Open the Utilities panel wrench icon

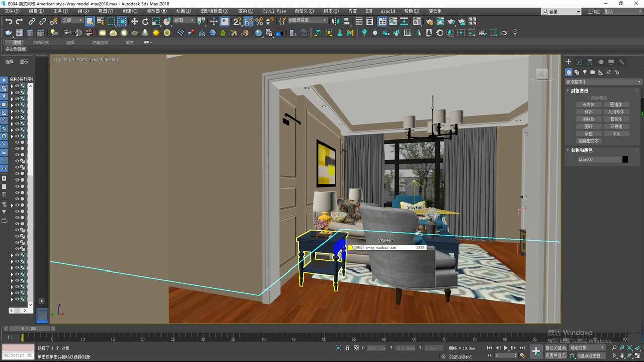click(622, 62)
